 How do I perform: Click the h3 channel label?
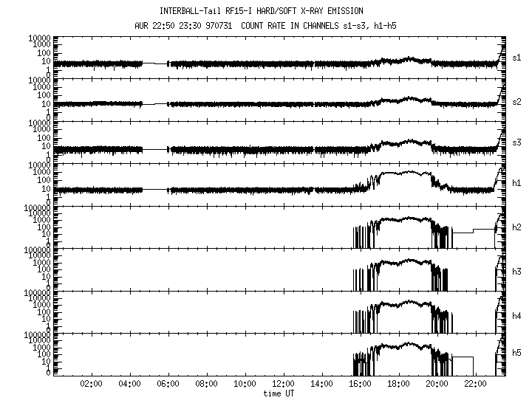click(x=517, y=272)
